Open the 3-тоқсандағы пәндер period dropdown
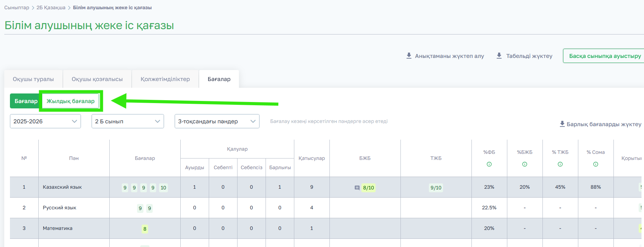This screenshot has width=644, height=247. (217, 121)
